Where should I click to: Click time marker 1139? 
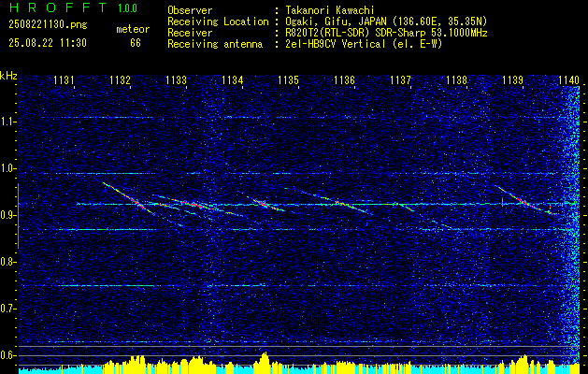coord(512,80)
